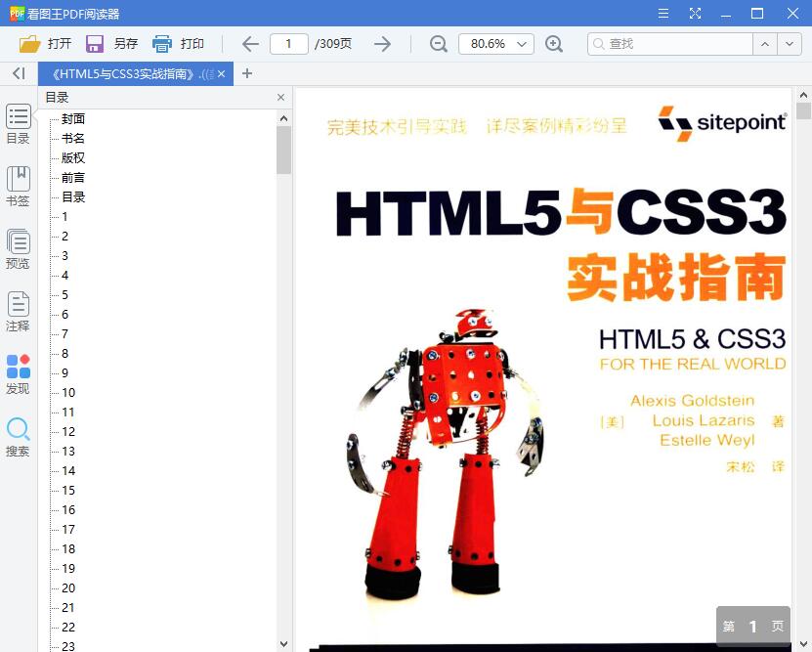Screen dimensions: 812x652
Task: Click the document view scroll-up arrow
Action: pos(803,95)
